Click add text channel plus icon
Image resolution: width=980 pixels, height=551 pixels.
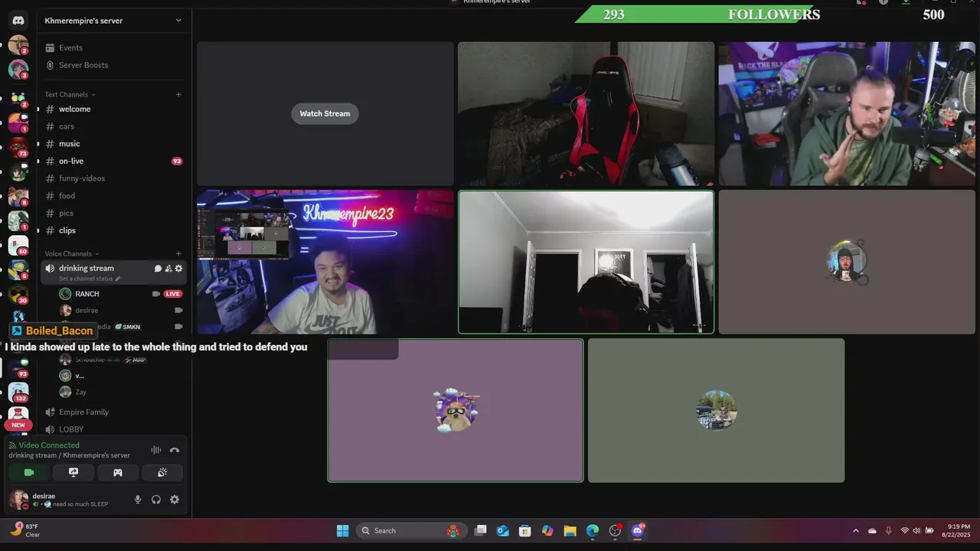[178, 95]
